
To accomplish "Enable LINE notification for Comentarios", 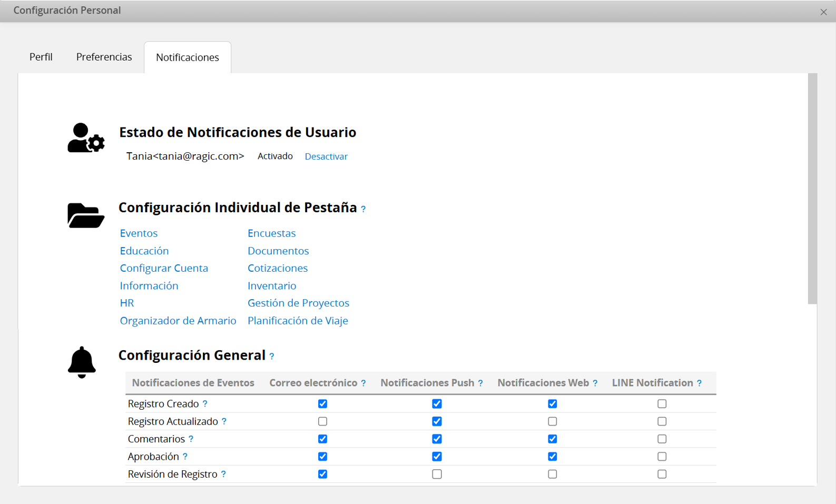I will (x=662, y=439).
